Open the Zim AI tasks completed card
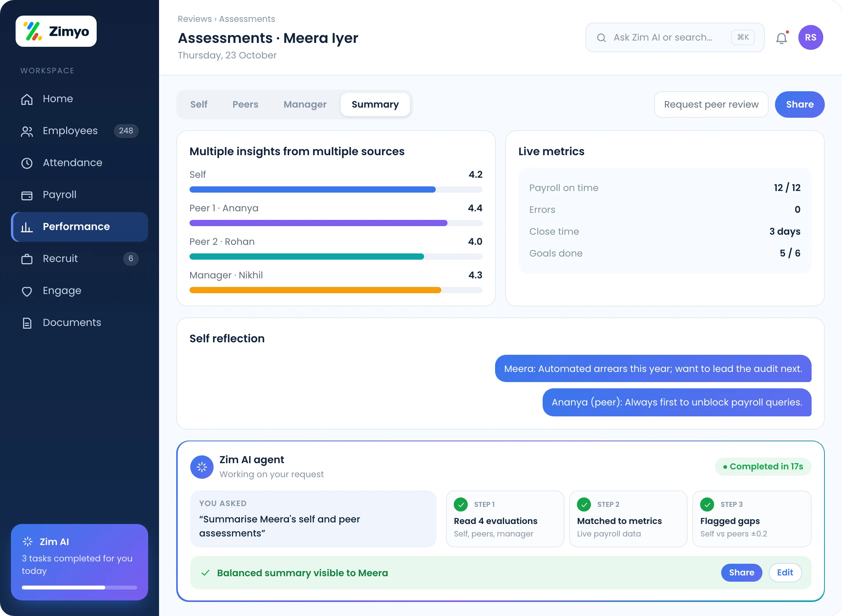 tap(80, 562)
